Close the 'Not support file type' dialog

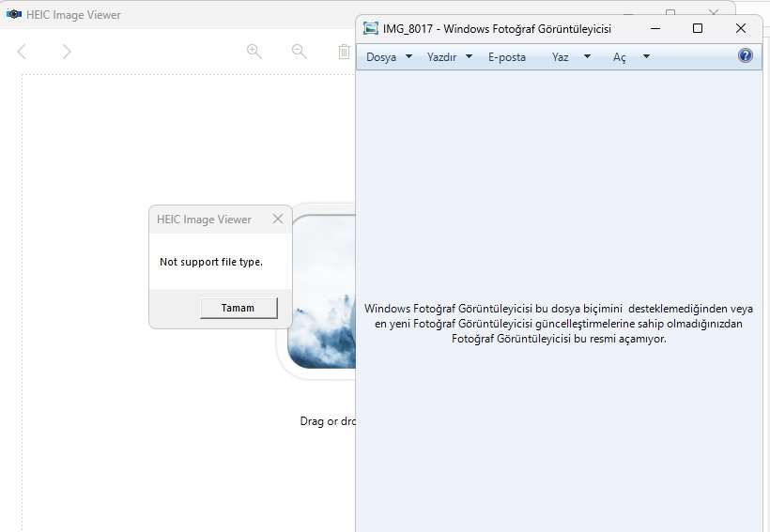(278, 220)
